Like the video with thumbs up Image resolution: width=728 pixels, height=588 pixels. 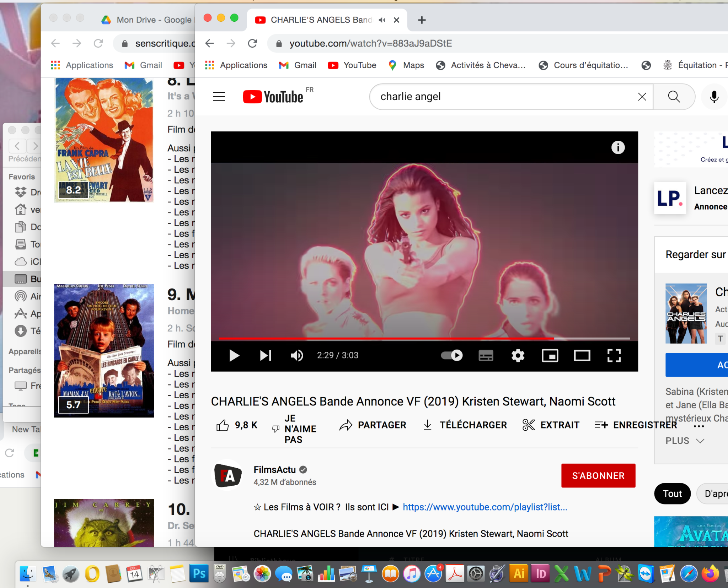click(236, 425)
